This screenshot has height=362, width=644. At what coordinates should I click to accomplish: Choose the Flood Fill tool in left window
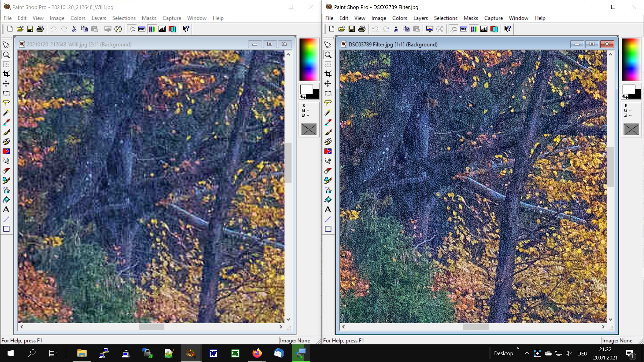click(6, 200)
